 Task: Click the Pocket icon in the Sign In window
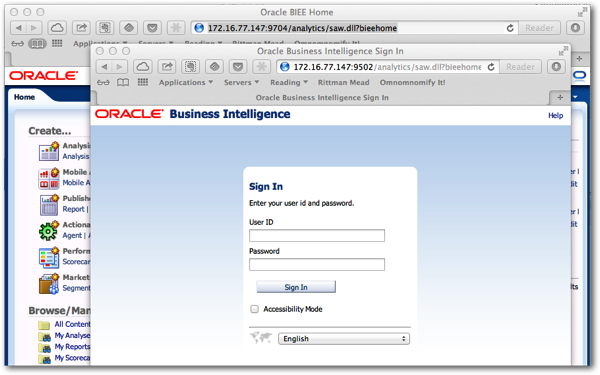(x=238, y=67)
